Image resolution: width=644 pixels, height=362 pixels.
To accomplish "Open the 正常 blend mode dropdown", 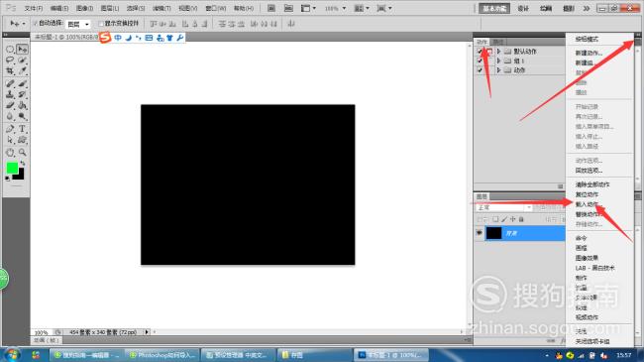I will pos(504,207).
